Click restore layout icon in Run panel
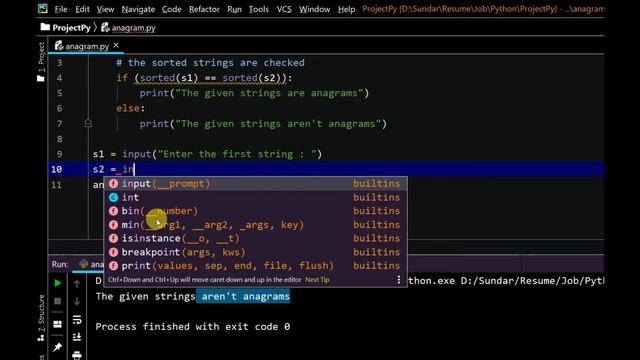 click(x=58, y=324)
